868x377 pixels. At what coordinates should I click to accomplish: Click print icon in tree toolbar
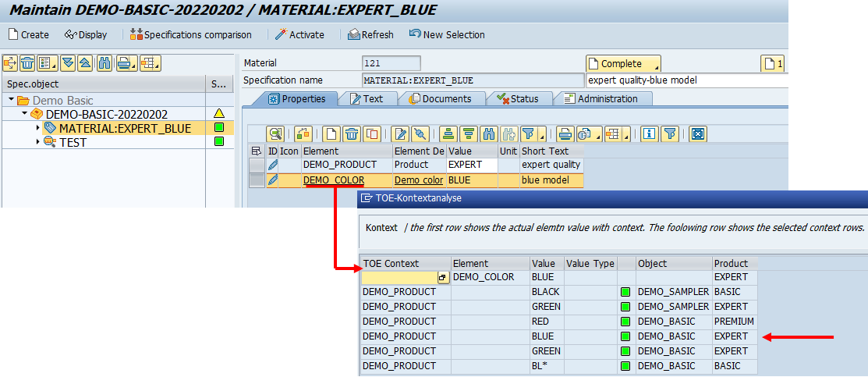coord(126,63)
